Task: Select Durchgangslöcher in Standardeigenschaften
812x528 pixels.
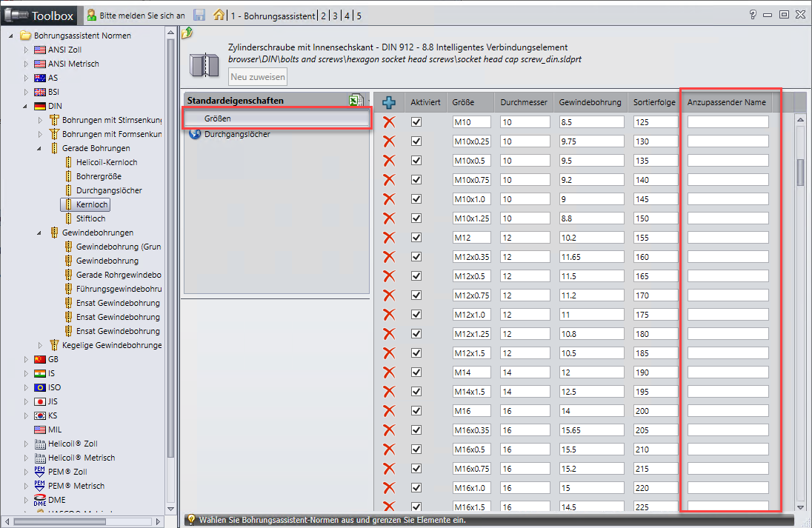Action: 237,134
